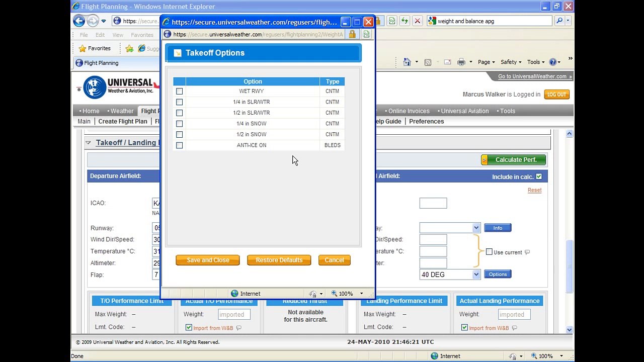Click the RSS feeds icon
This screenshot has width=644, height=362.
click(x=428, y=62)
